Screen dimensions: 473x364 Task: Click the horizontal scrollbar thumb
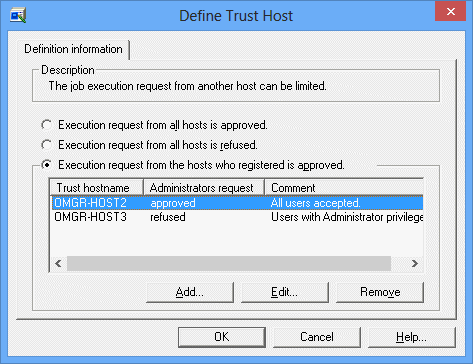pos(229,264)
